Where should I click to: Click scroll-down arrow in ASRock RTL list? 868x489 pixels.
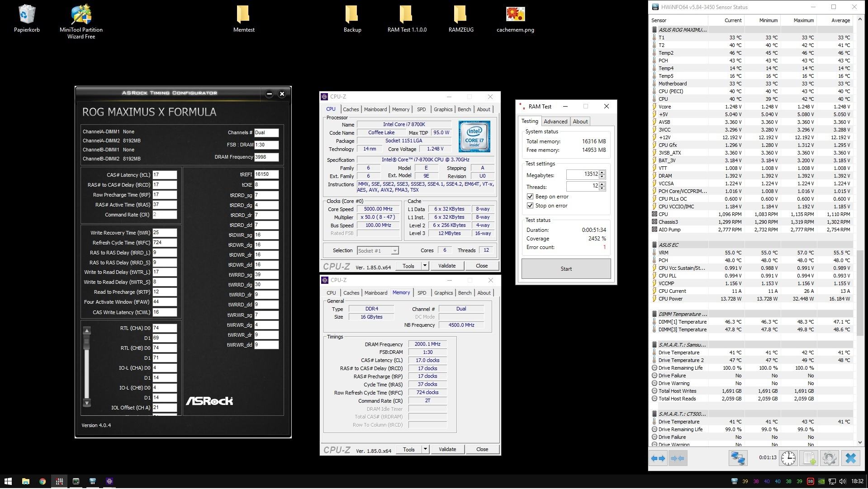(x=87, y=403)
